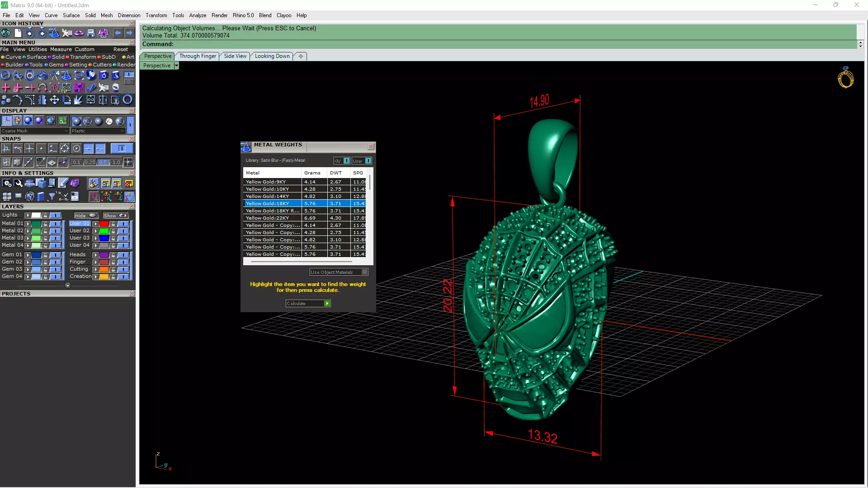The image size is (868, 488).
Task: Expand the Heads layer arrow
Action: coord(95,255)
